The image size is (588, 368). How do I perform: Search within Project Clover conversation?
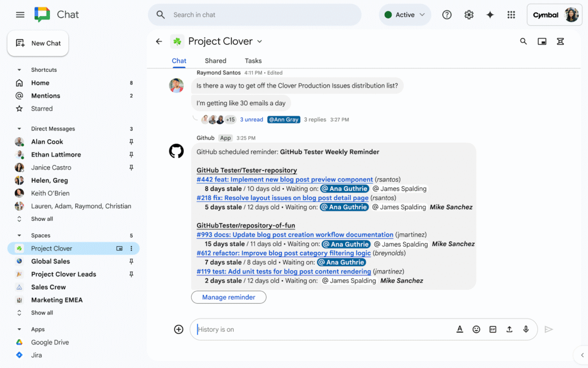523,41
